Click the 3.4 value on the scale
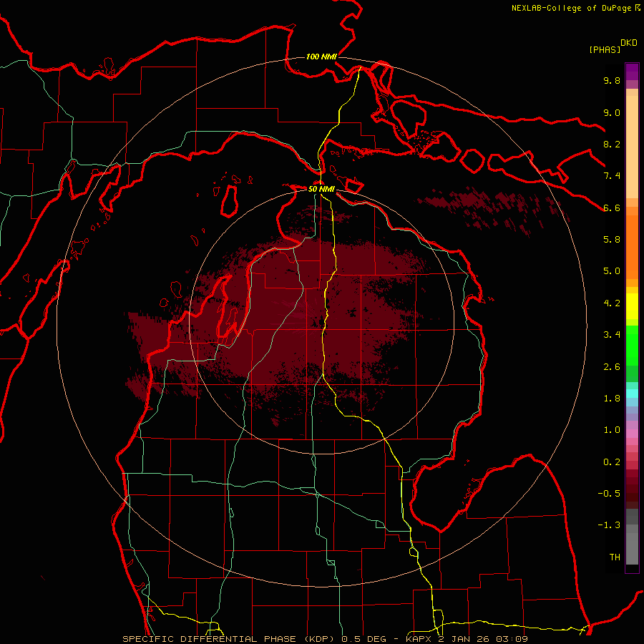 612,335
